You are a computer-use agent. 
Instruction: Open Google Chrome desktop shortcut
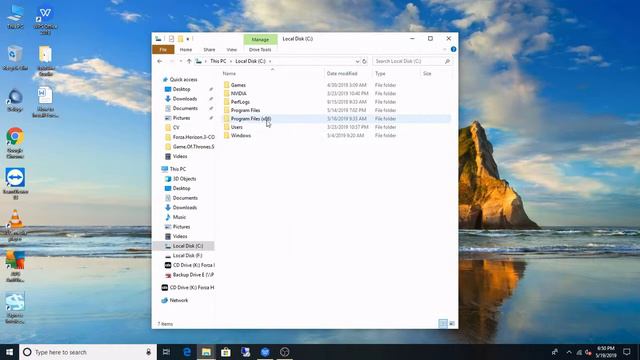coord(15,143)
